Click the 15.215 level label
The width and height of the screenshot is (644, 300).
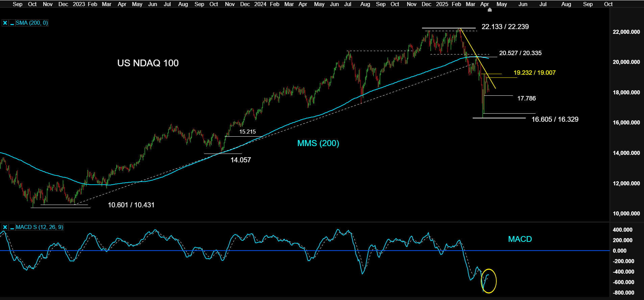click(247, 132)
